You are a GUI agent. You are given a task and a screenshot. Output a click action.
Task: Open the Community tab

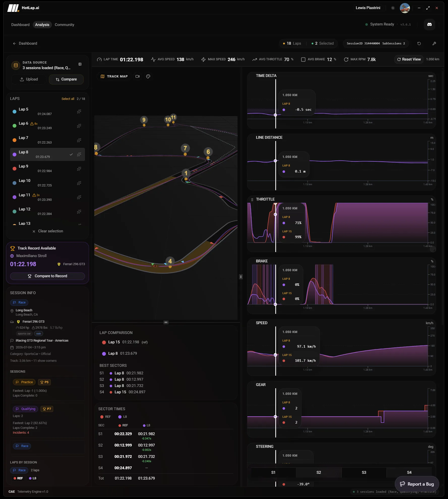pos(65,25)
